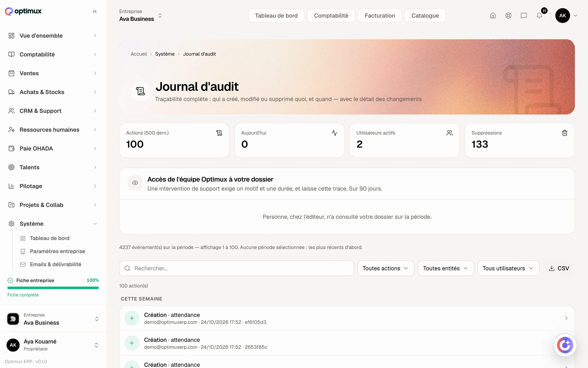Viewport: 588px width, 368px height.
Task: Expand Vue d'ensemble in sidebar
Action: pos(53,36)
